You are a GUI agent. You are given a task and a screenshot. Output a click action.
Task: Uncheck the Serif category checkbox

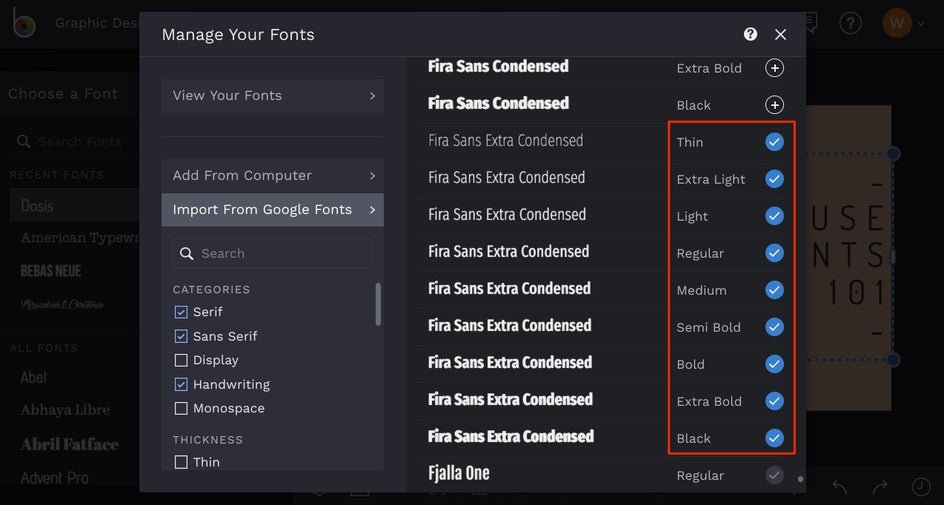[x=181, y=312]
